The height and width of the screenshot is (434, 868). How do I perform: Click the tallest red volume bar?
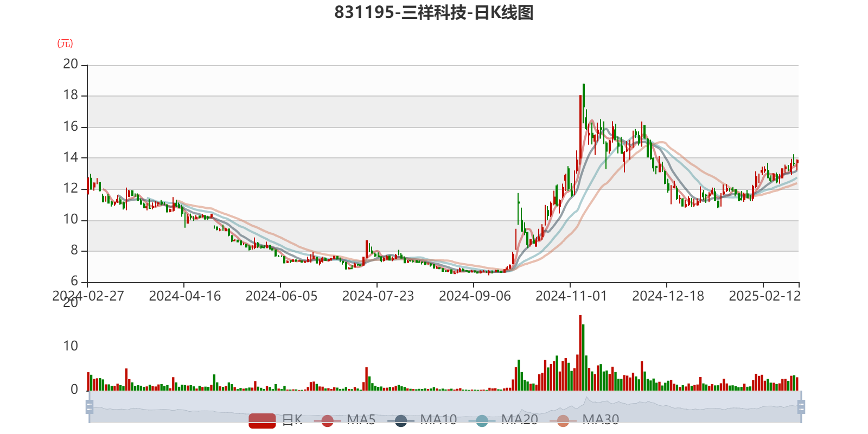(580, 353)
